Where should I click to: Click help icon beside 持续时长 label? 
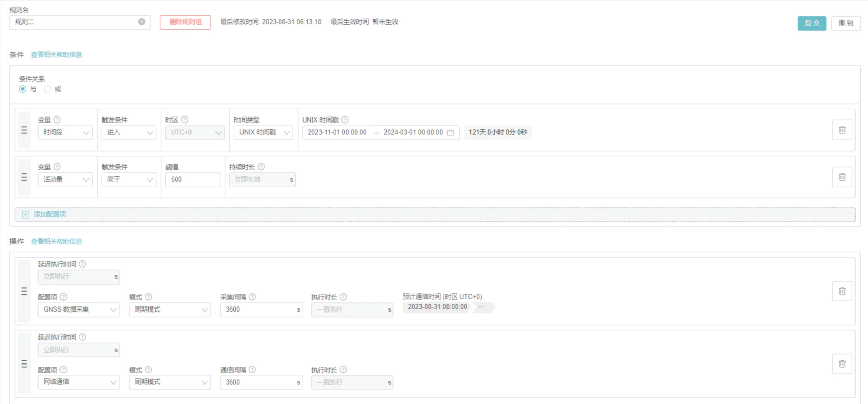tap(261, 167)
